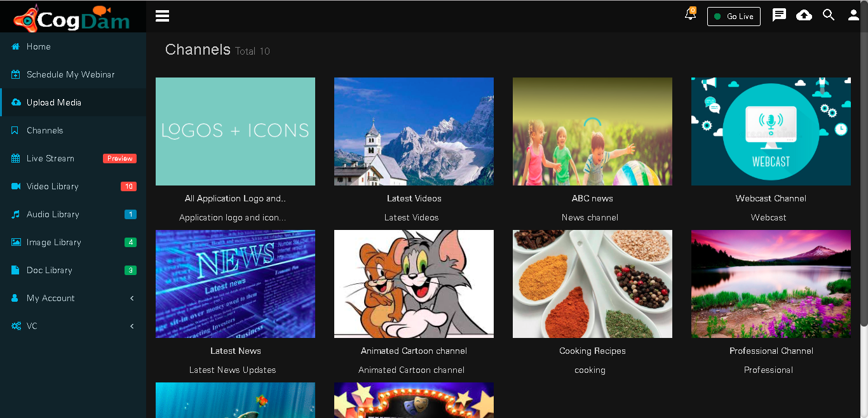Click the Go Live button
This screenshot has height=418, width=868.
point(734,17)
